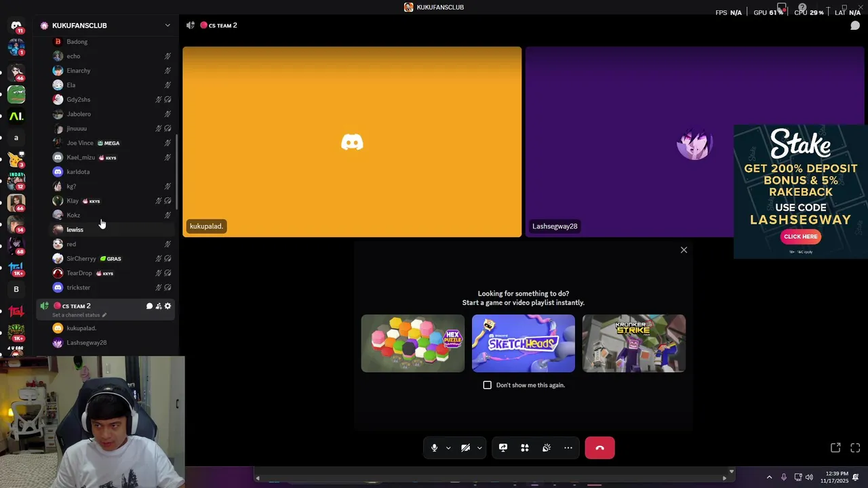Open the green AI. server icon

pyautogui.click(x=16, y=116)
